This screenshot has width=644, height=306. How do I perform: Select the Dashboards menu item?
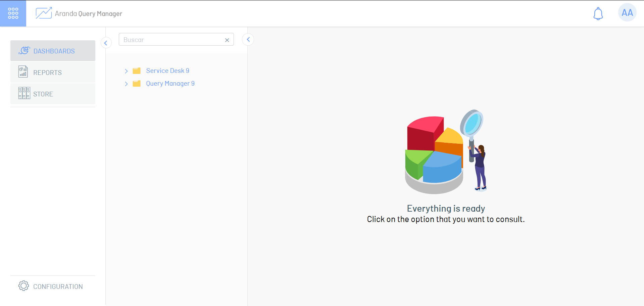(54, 51)
